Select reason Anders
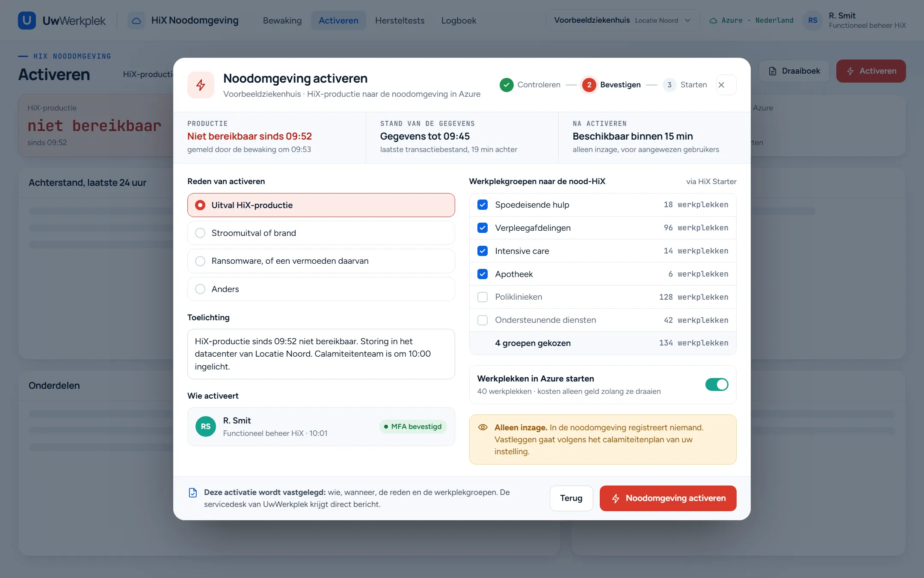The image size is (924, 578). 321,289
